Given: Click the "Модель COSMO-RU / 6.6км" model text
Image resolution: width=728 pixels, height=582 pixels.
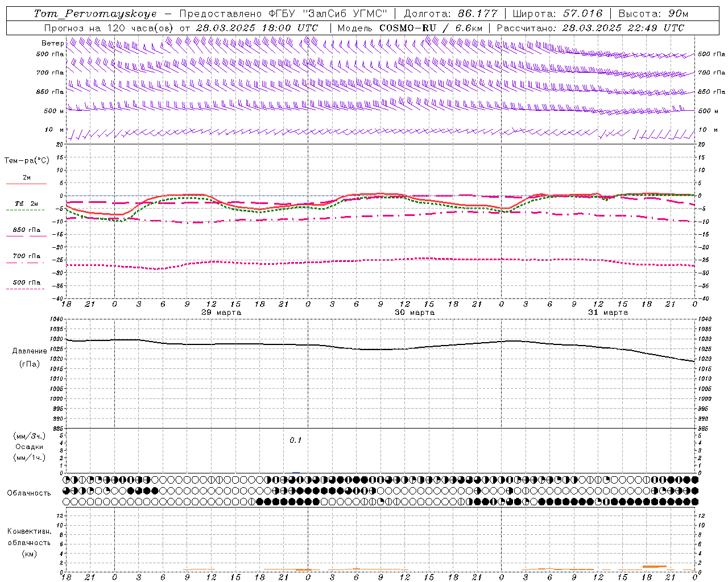Looking at the screenshot, I should [x=410, y=28].
